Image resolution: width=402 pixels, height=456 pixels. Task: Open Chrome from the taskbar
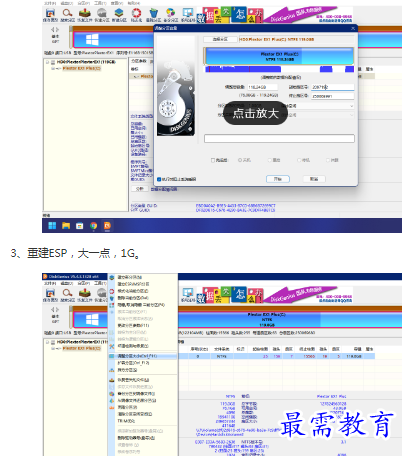point(93,226)
